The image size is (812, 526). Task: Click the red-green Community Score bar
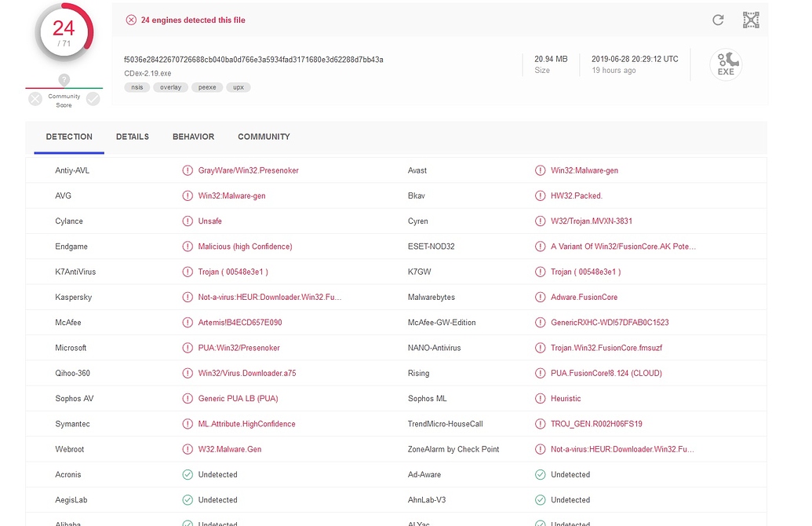pos(64,89)
